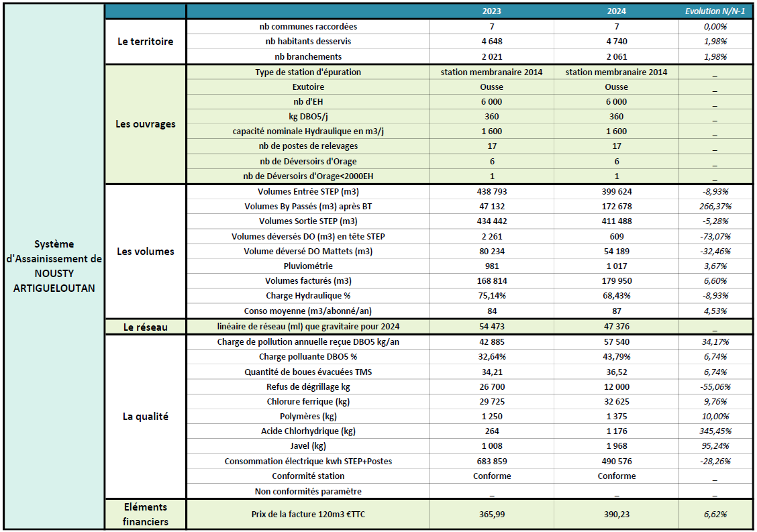Select the Evolution N/N-1 header cell
The width and height of the screenshot is (757, 532).
tap(715, 11)
